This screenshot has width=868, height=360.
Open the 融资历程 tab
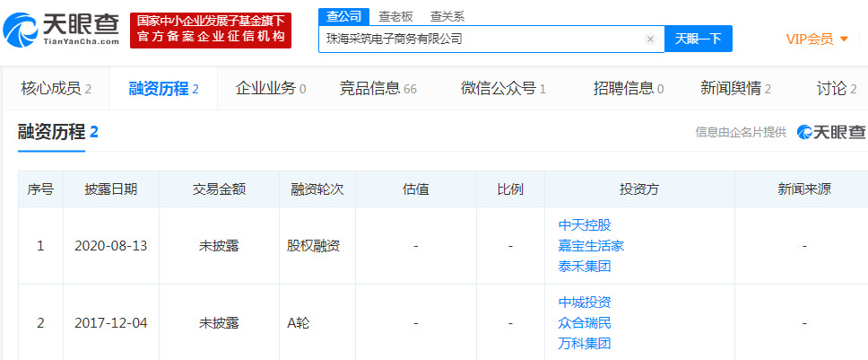(163, 89)
